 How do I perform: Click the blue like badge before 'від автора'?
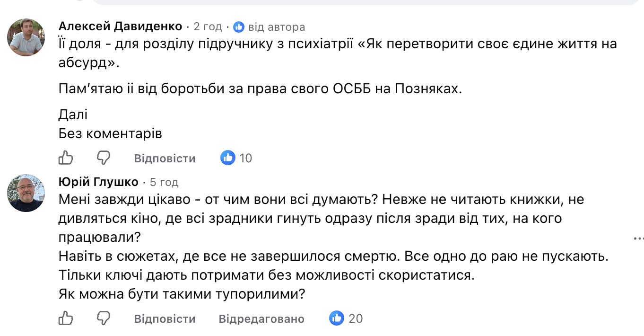click(x=239, y=27)
